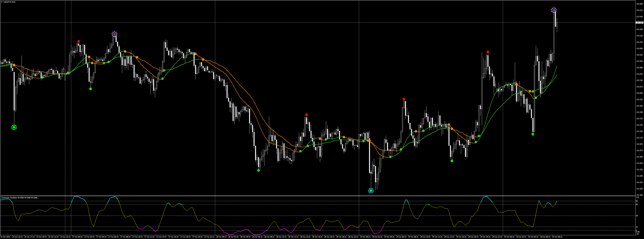Click the 30 Oct 08:15 time axis label
Screen dimensions: 644x239
point(557,237)
